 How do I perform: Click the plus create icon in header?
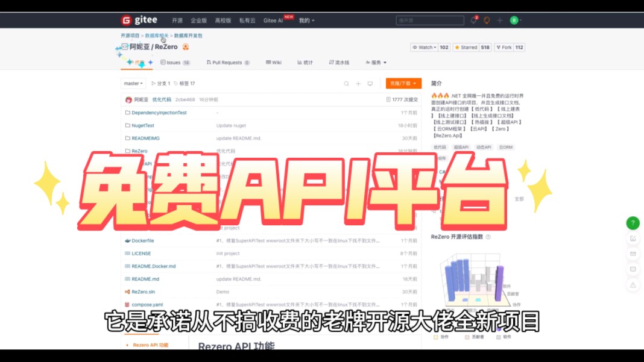pyautogui.click(x=500, y=20)
